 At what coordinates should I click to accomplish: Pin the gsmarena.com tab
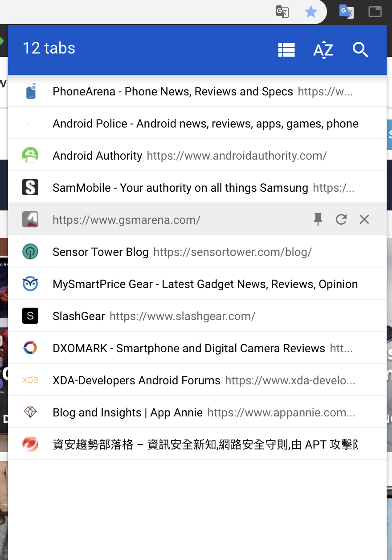point(318,219)
